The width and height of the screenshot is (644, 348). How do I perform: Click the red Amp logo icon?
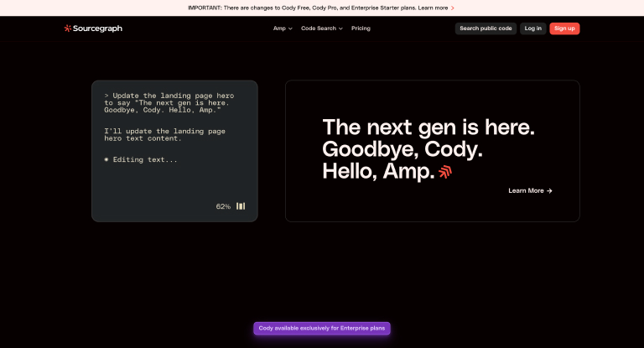coord(445,172)
